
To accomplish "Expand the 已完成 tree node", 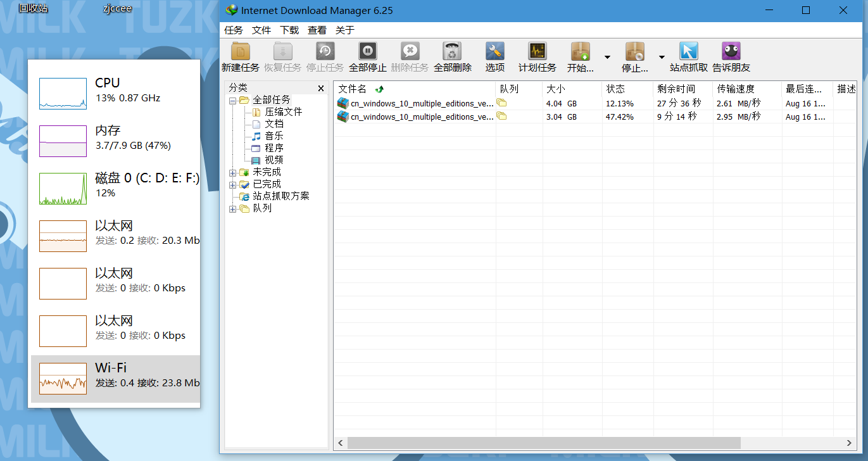I will coord(233,184).
